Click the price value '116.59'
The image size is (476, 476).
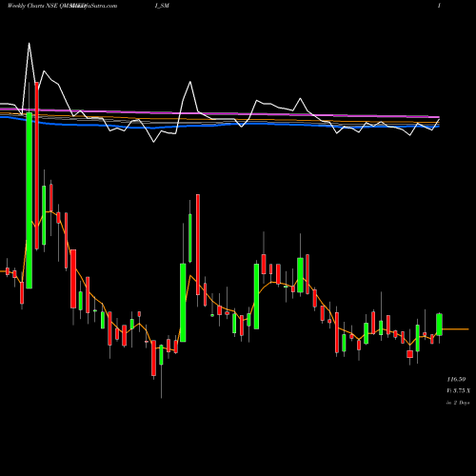point(456,379)
